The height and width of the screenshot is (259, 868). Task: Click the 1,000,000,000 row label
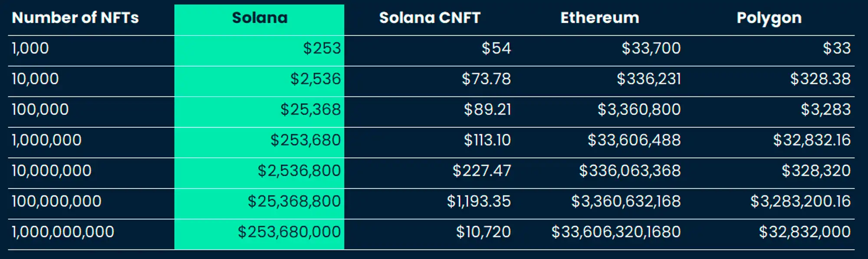pyautogui.click(x=63, y=232)
